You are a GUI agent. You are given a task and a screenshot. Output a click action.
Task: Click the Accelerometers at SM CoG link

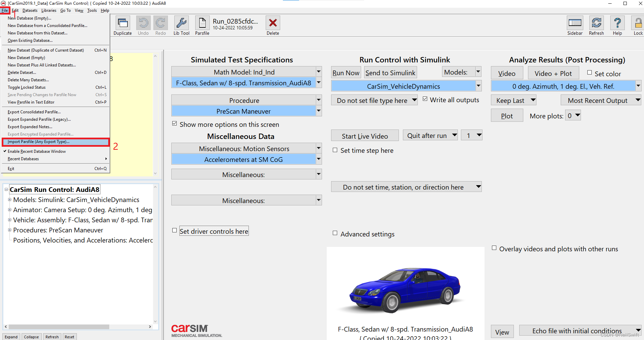pyautogui.click(x=243, y=159)
